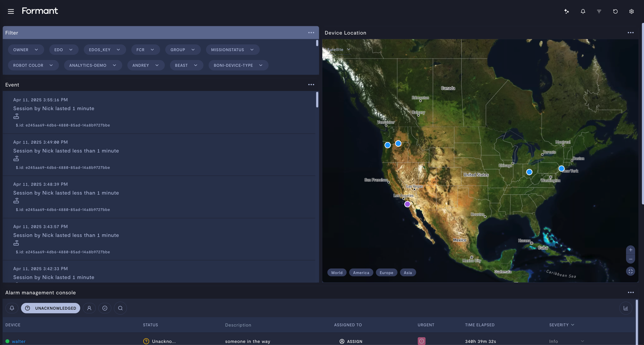This screenshot has width=644, height=345.
Task: Click the AI sparkle icon in header
Action: [566, 11]
